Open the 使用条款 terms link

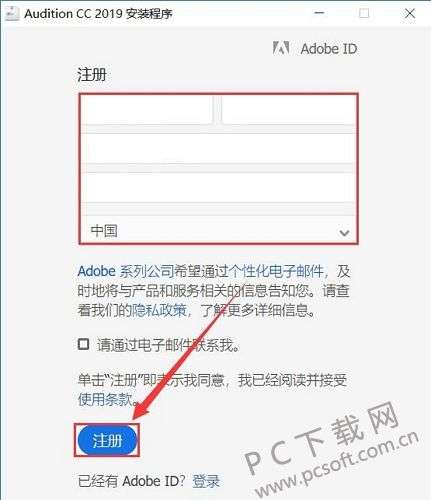(x=105, y=399)
